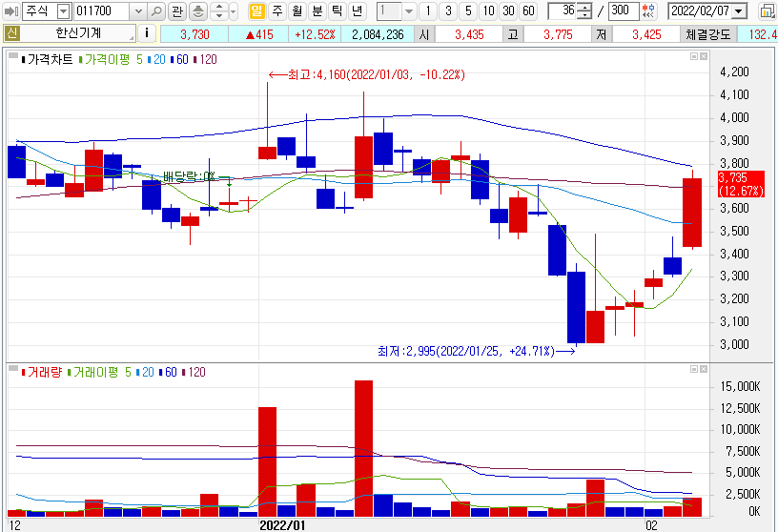
Task: Click the 배당락:0% dividend marker label
Action: [x=189, y=176]
